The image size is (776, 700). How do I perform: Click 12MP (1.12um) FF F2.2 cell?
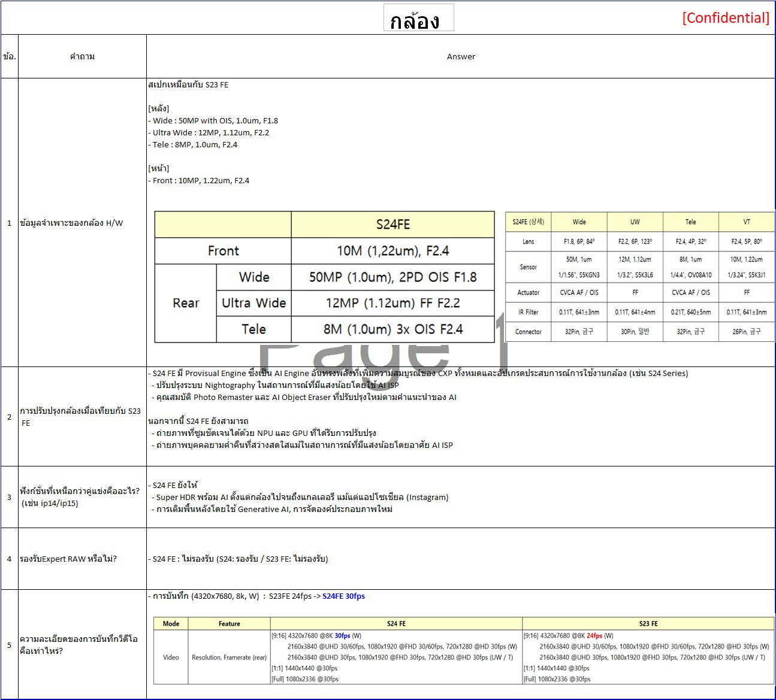(x=393, y=303)
